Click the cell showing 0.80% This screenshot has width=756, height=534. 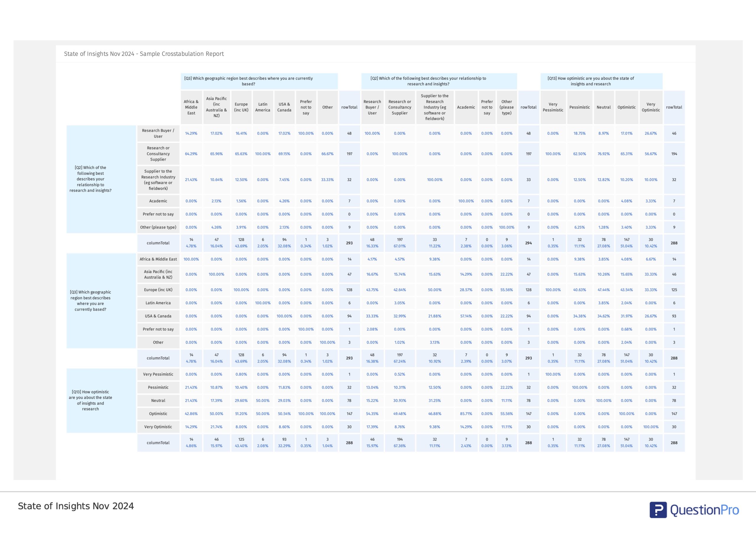click(241, 374)
